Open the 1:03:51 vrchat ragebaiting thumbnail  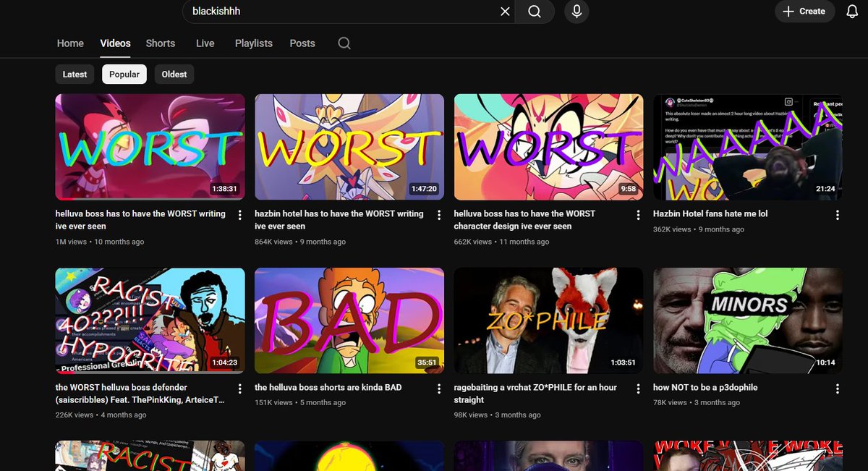point(549,321)
